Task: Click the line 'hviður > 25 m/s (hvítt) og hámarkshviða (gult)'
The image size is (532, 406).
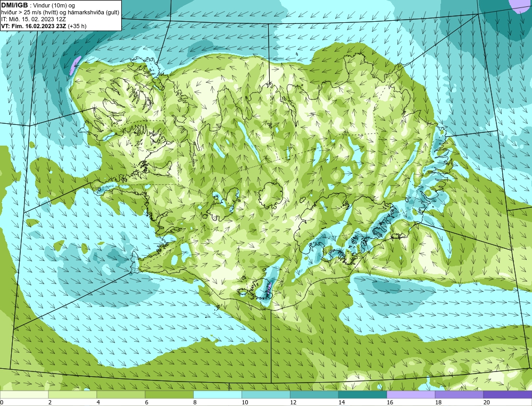Action: [60, 13]
